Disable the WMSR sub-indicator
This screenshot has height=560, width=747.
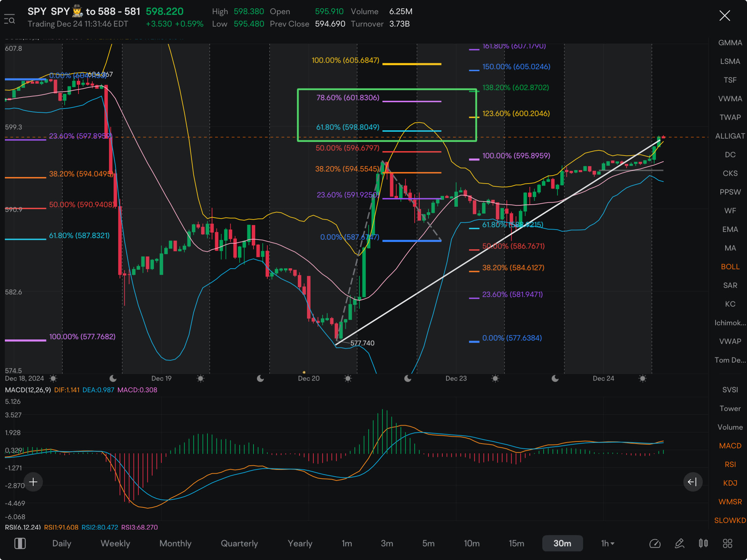730,502
